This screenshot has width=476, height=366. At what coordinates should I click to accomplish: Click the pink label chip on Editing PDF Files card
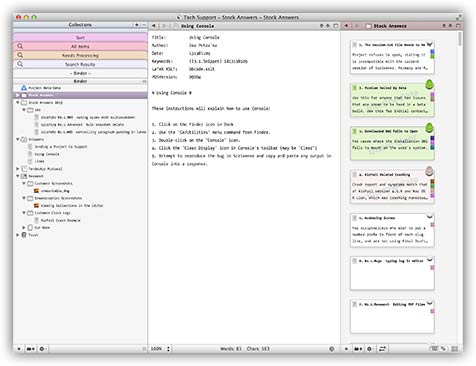click(432, 311)
